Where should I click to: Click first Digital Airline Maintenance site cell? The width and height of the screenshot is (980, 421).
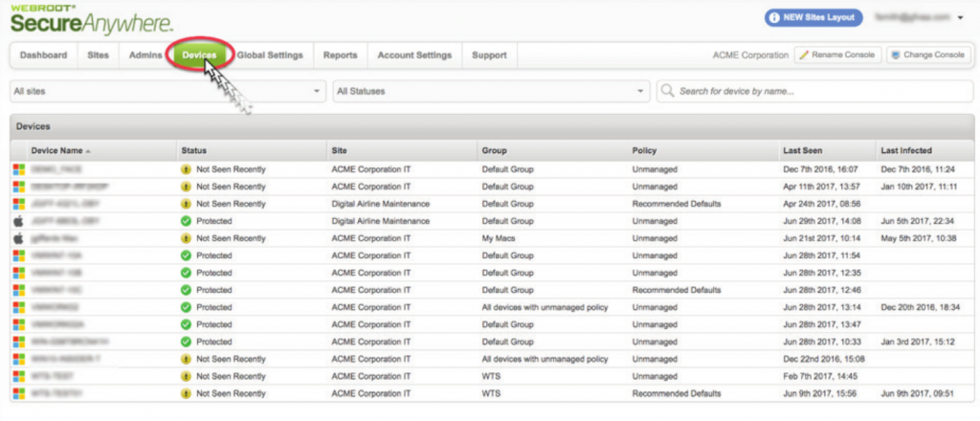click(381, 204)
